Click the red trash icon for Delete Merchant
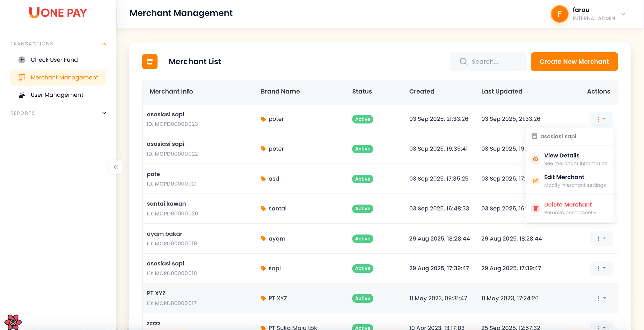644x330 pixels. tap(536, 208)
